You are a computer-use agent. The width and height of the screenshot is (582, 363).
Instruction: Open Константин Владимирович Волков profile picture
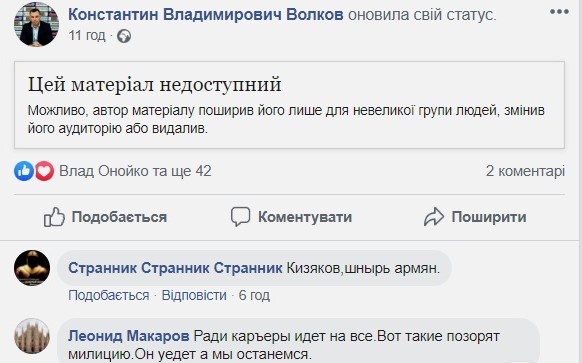coord(36,24)
